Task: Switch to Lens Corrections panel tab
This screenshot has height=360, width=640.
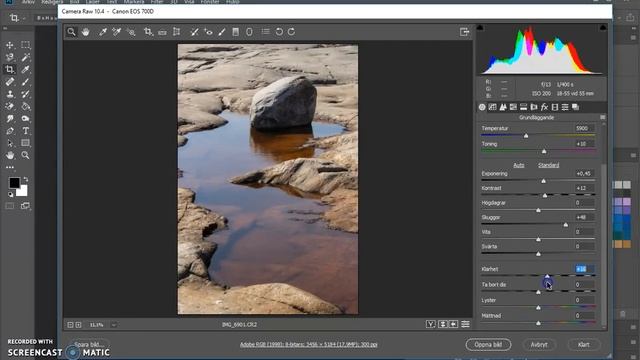Action: (534, 107)
